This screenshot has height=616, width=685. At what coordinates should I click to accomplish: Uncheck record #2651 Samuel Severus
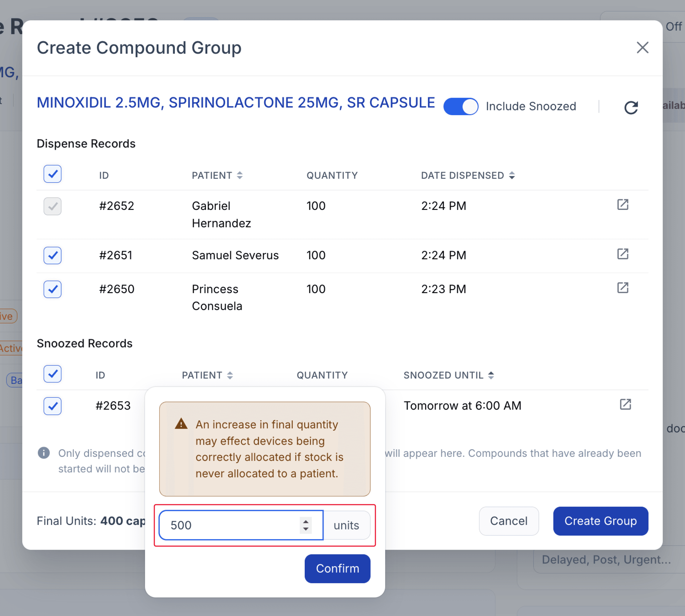(53, 255)
